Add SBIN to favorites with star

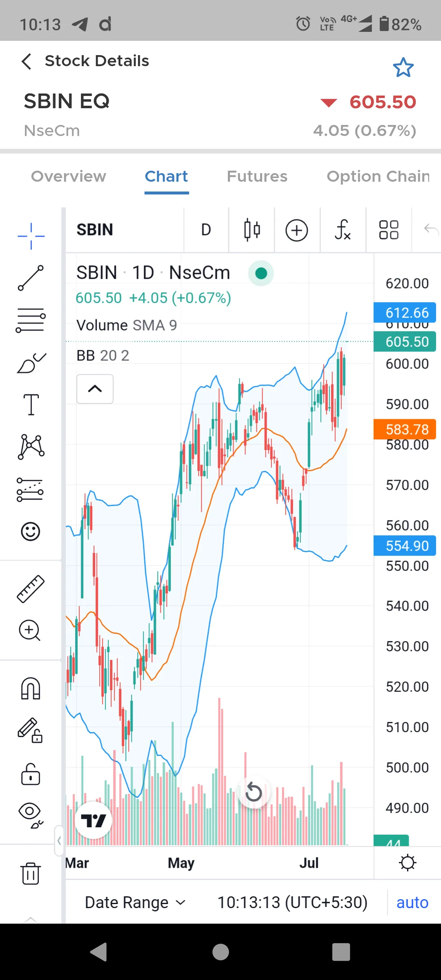pos(403,67)
